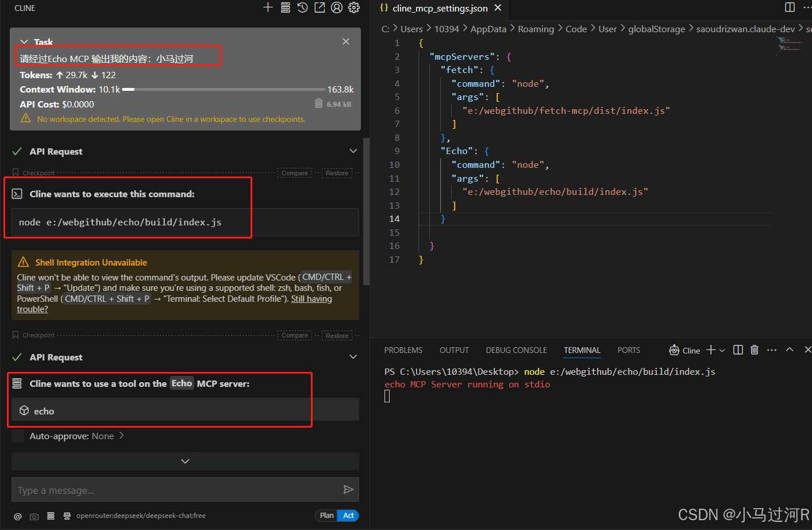Viewport: 812px width, 530px height.
Task: Open context mentions with the @ icon
Action: pyautogui.click(x=17, y=516)
